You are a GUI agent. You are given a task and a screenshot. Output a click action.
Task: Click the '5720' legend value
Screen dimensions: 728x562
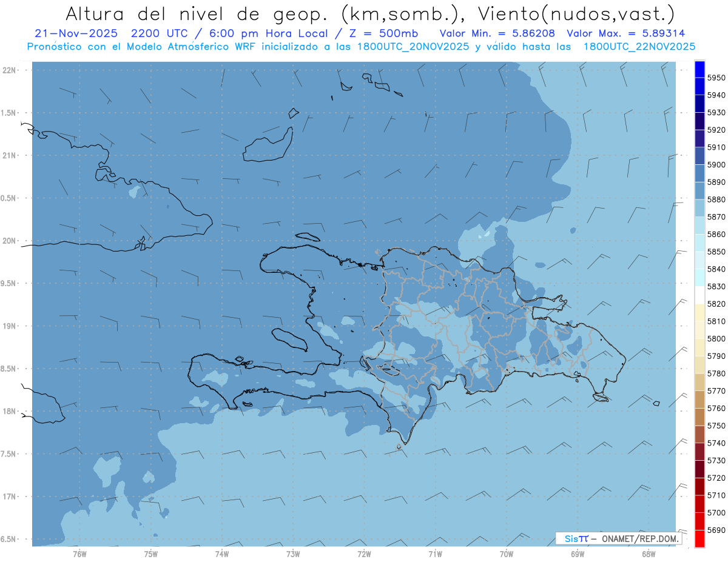(x=716, y=478)
